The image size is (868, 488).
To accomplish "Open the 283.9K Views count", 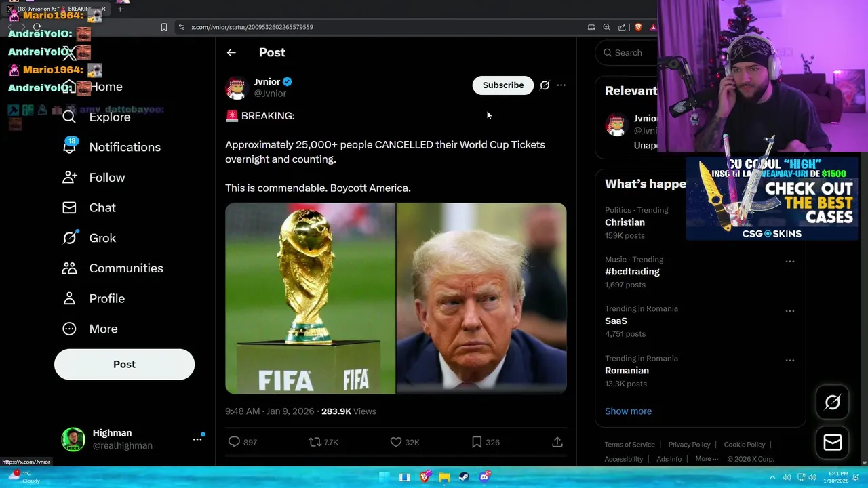I will click(x=349, y=411).
